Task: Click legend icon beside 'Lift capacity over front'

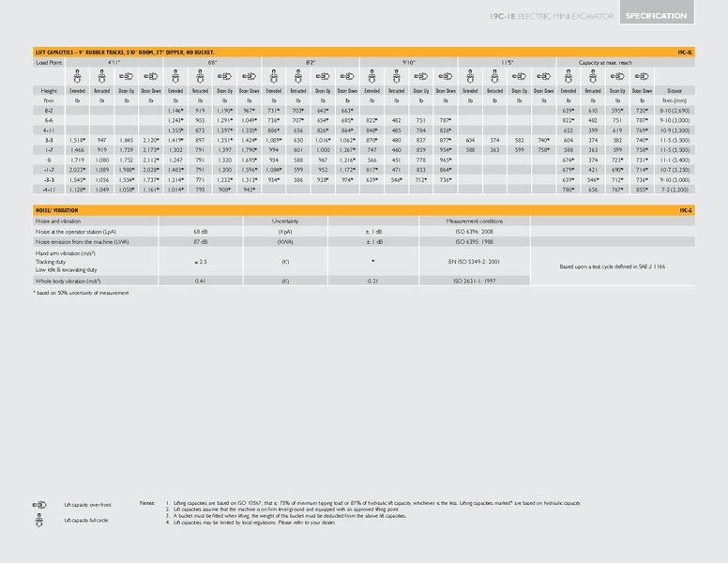Action: coord(40,505)
